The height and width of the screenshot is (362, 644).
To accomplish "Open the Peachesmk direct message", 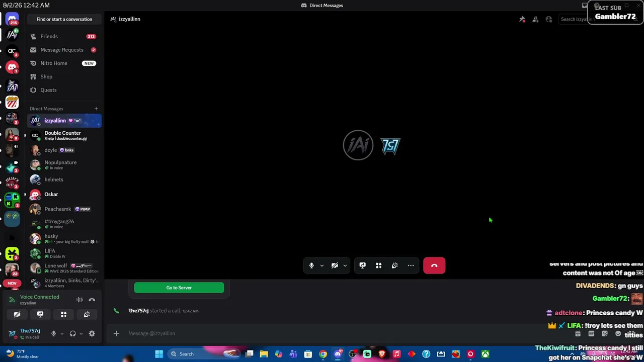I will click(x=64, y=209).
